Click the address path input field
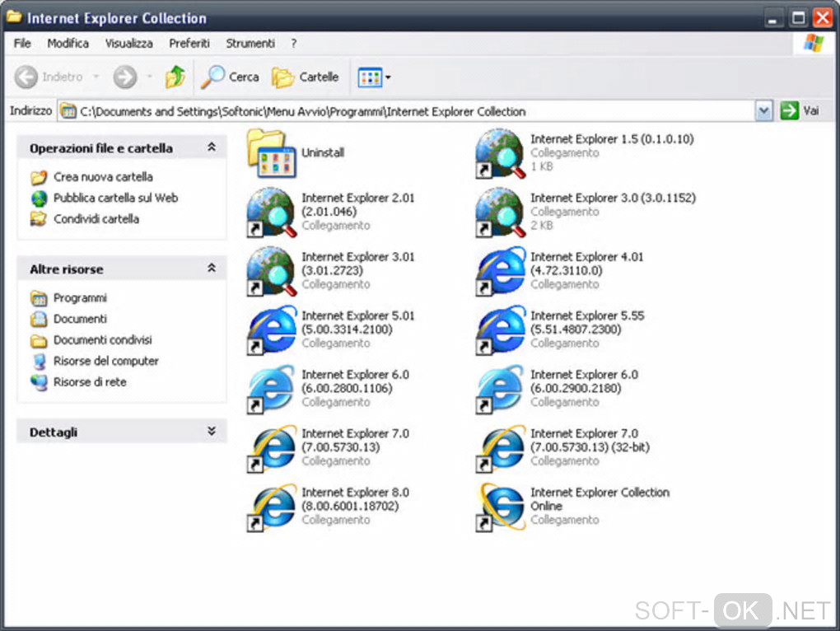This screenshot has width=840, height=631. click(407, 111)
